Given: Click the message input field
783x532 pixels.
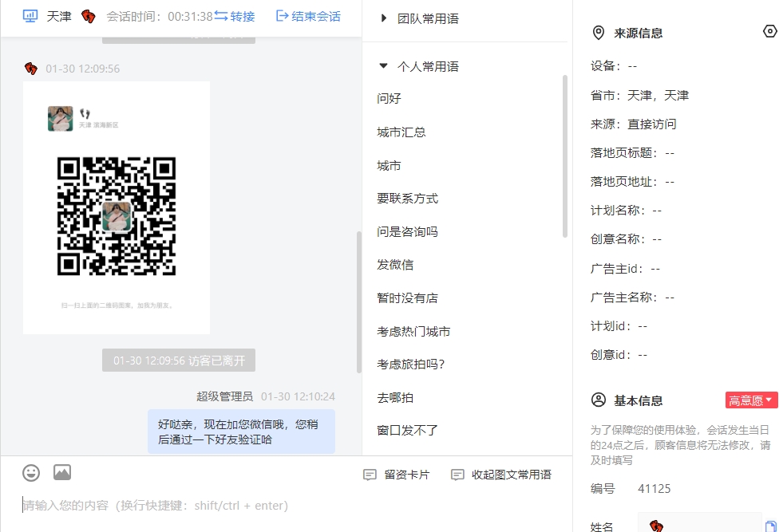Looking at the screenshot, I should [286, 506].
